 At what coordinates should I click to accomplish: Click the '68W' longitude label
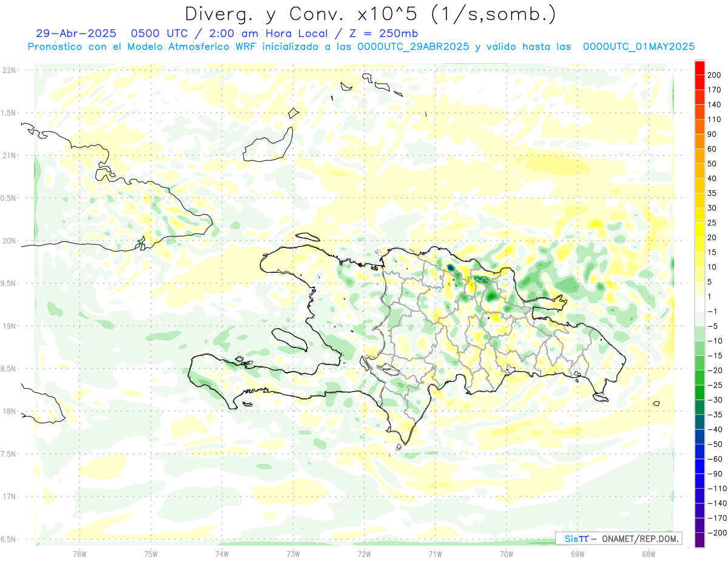pos(648,553)
